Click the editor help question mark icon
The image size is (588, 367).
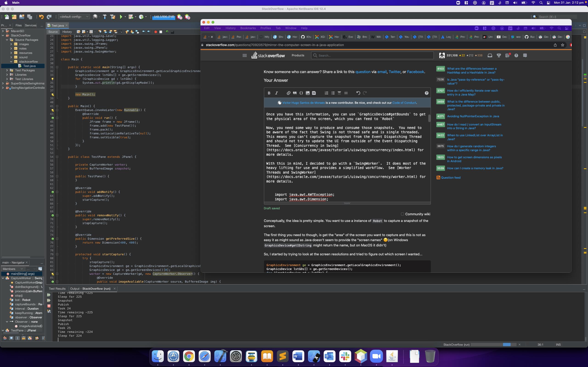tap(427, 93)
